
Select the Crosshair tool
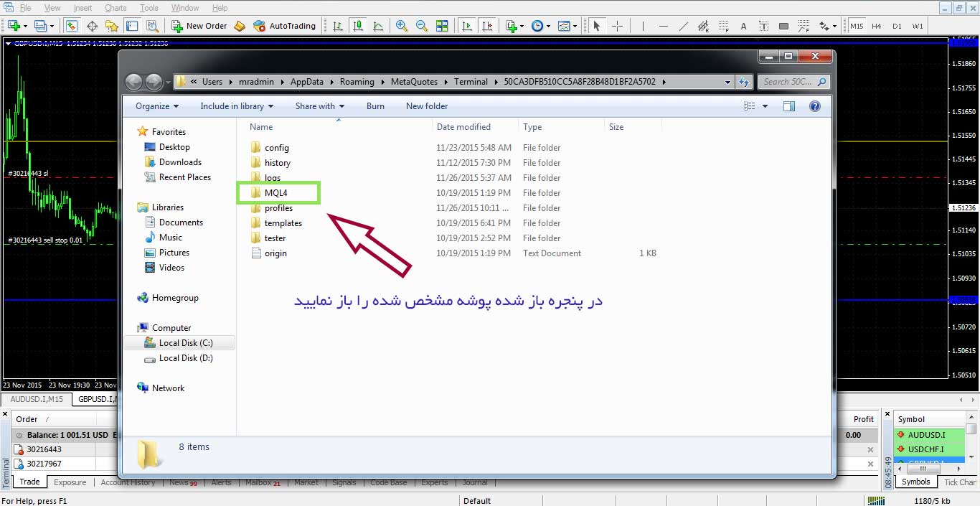tap(617, 26)
